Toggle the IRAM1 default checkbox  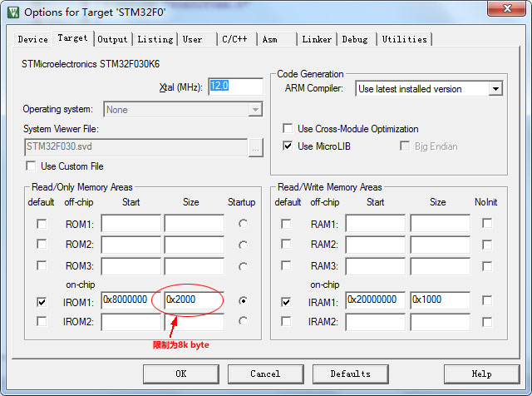coord(286,302)
